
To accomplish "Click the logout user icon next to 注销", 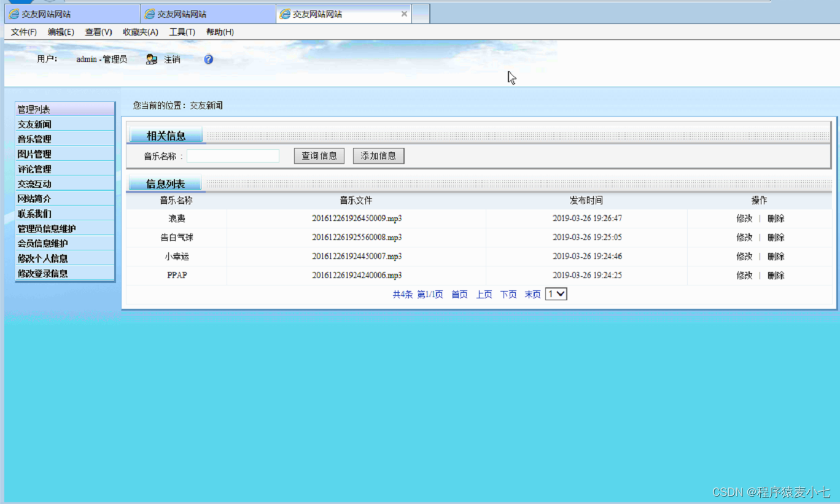I will [x=152, y=60].
